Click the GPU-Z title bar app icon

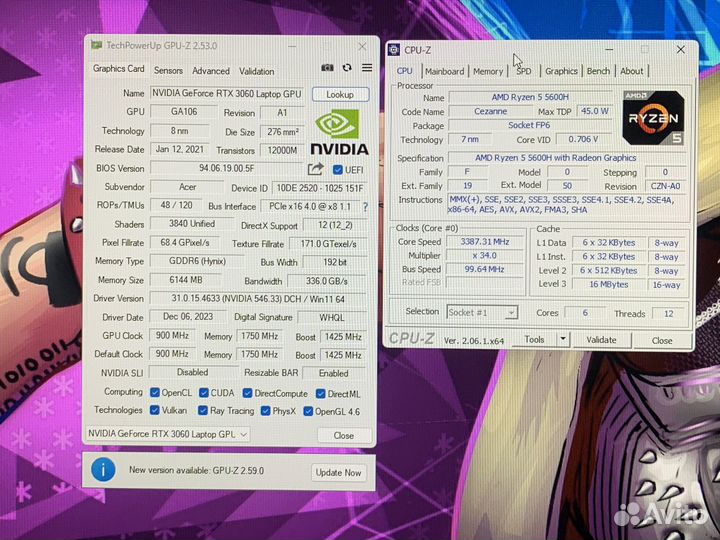pyautogui.click(x=96, y=45)
